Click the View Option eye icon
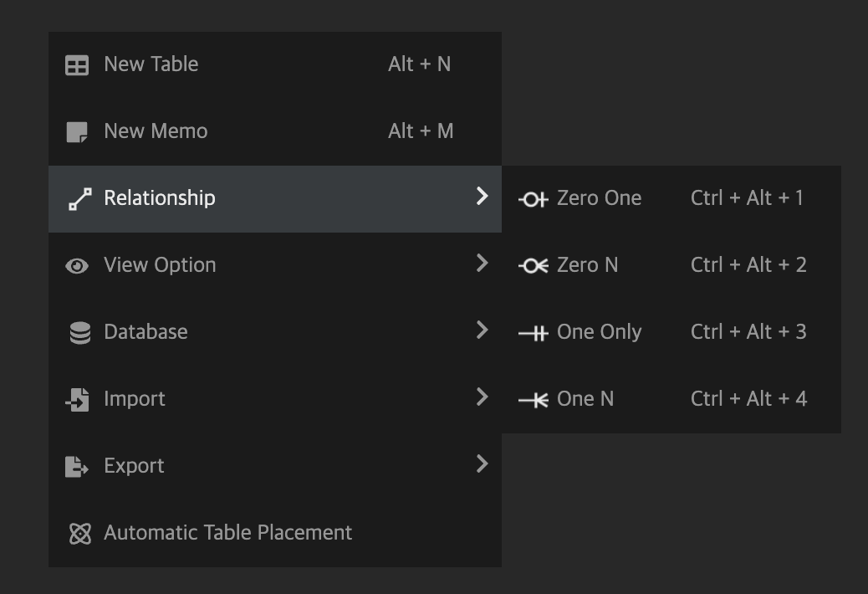Image resolution: width=868 pixels, height=594 pixels. coord(77,266)
